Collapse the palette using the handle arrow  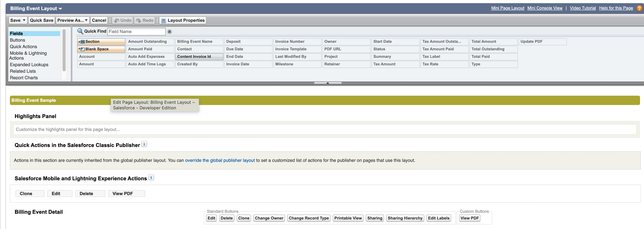(x=328, y=83)
